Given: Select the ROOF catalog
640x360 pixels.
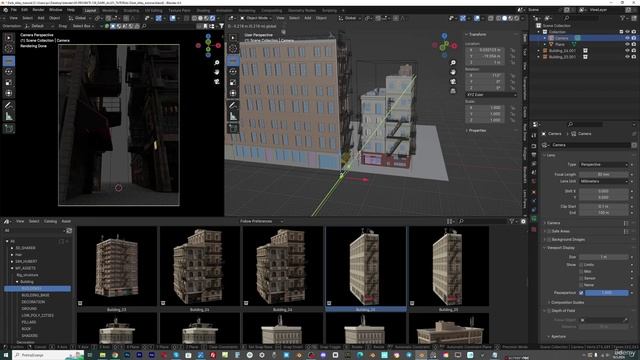Looking at the screenshot, I should click(x=27, y=329).
